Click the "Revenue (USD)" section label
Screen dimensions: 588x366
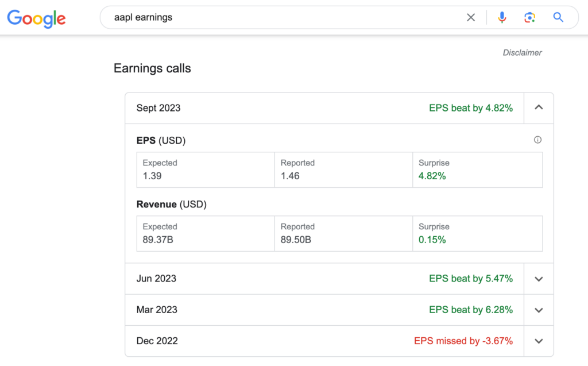coord(171,204)
